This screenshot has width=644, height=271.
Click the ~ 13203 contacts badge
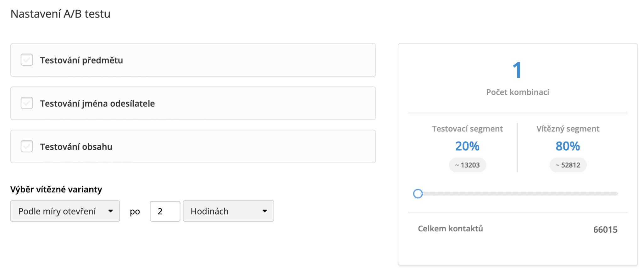(x=467, y=165)
